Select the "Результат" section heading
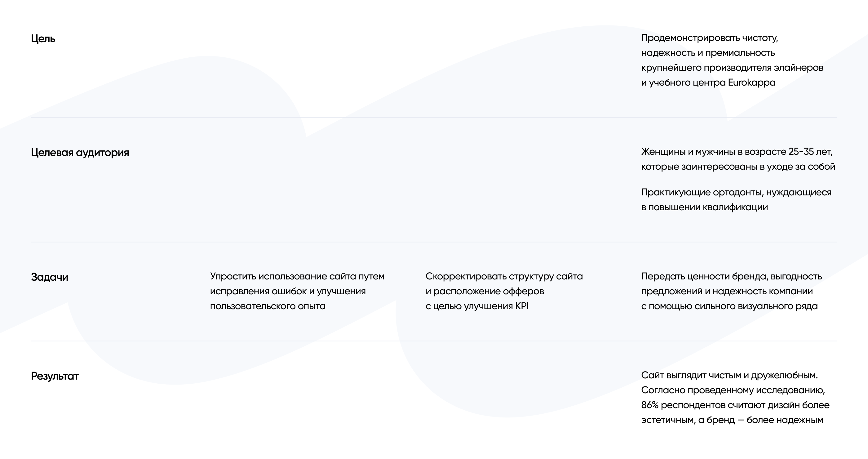 [x=55, y=376]
